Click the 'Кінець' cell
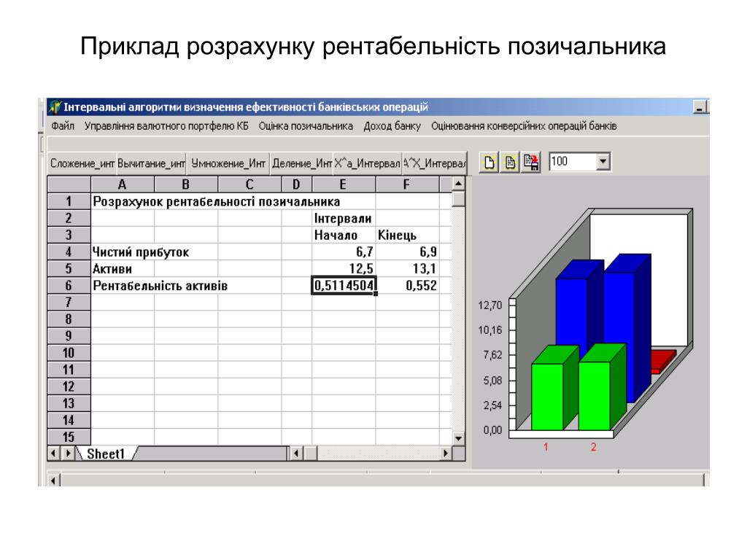This screenshot has height=560, width=747. [407, 236]
